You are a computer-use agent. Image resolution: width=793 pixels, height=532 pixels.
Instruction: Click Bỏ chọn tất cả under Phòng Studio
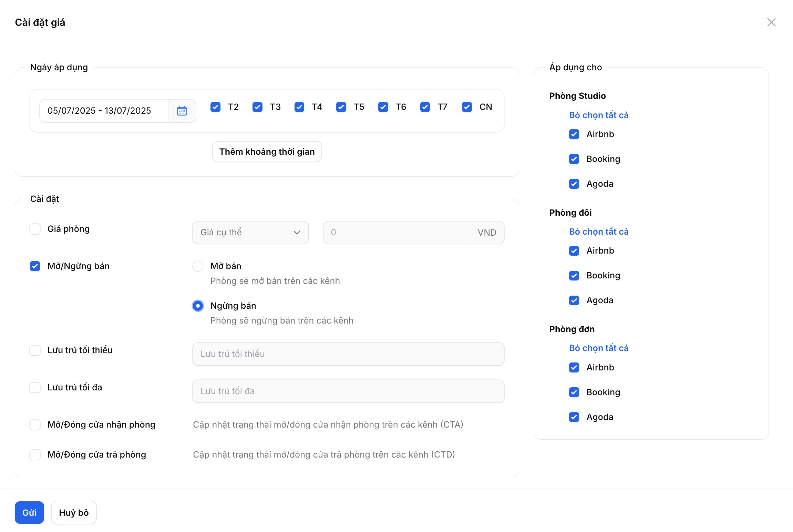pyautogui.click(x=599, y=115)
